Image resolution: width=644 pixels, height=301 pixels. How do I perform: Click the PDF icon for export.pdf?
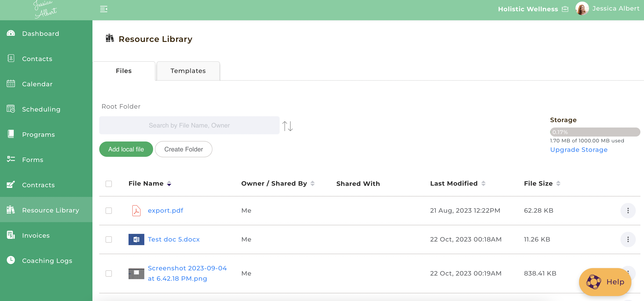136,211
